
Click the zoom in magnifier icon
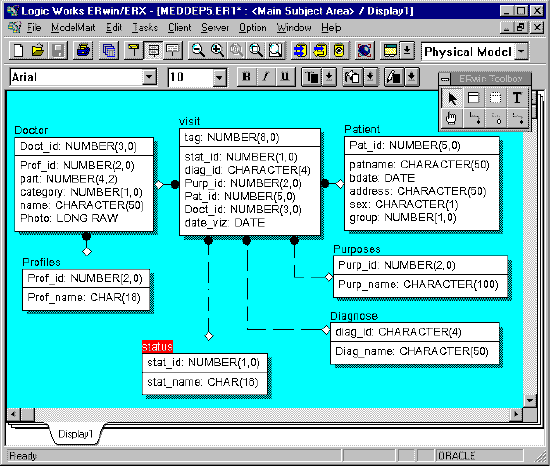(x=217, y=51)
